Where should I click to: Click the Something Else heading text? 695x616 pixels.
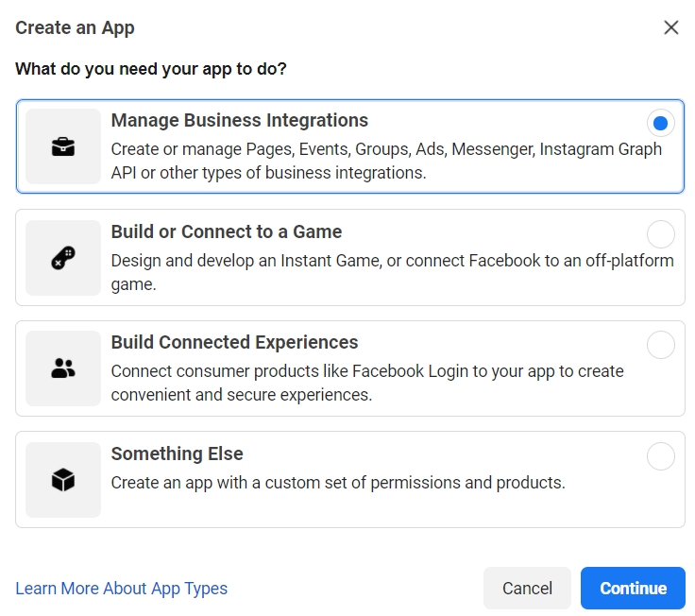(177, 454)
